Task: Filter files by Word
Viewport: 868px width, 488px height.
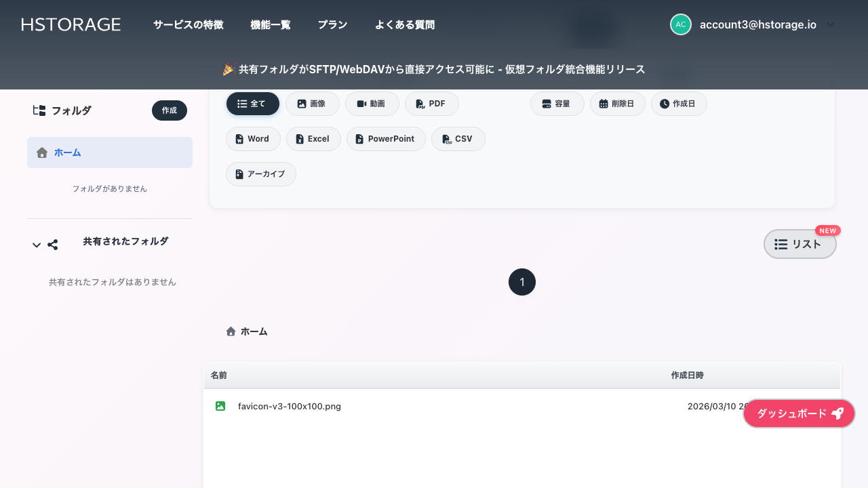Action: (253, 139)
